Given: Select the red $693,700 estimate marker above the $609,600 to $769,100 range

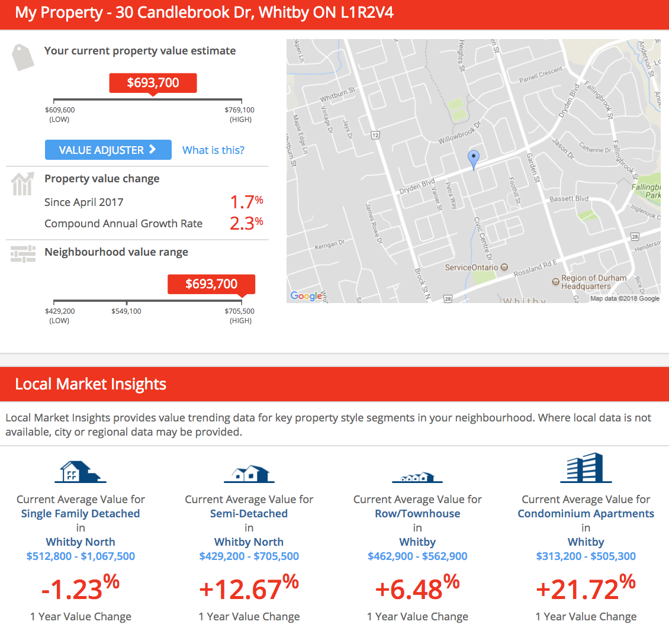Looking at the screenshot, I should (x=153, y=83).
